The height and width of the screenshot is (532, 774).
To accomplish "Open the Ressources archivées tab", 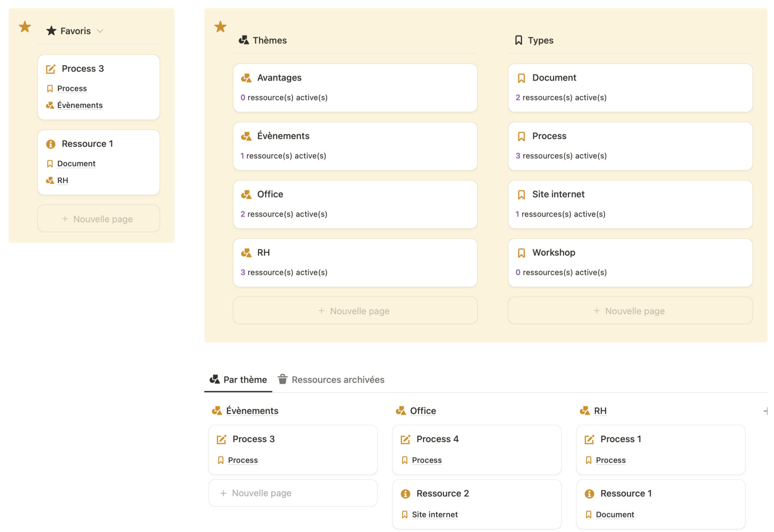I will pos(338,379).
